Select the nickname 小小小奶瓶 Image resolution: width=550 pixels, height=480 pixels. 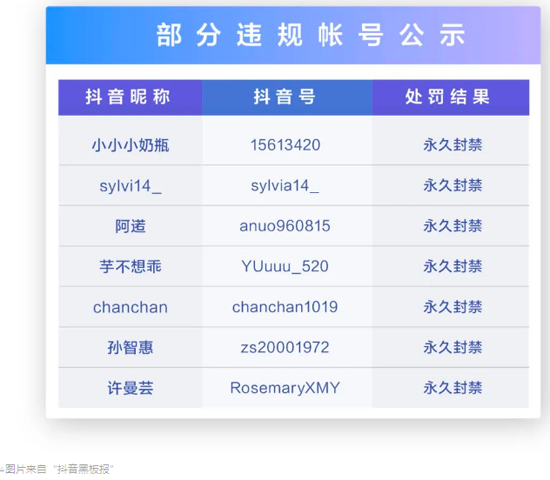pyautogui.click(x=130, y=145)
